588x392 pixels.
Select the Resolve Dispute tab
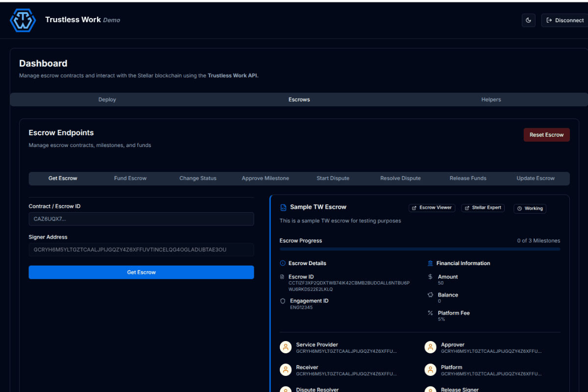[400, 178]
